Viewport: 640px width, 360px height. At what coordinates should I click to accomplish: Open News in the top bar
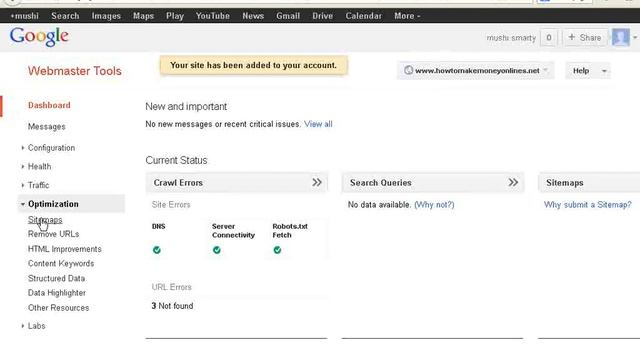coord(253,16)
